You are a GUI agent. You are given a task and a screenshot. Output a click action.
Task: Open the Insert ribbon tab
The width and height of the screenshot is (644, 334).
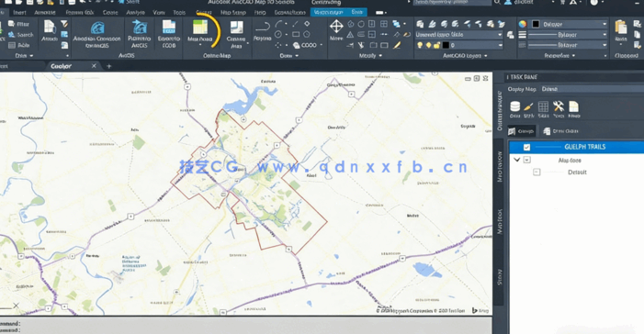point(19,12)
